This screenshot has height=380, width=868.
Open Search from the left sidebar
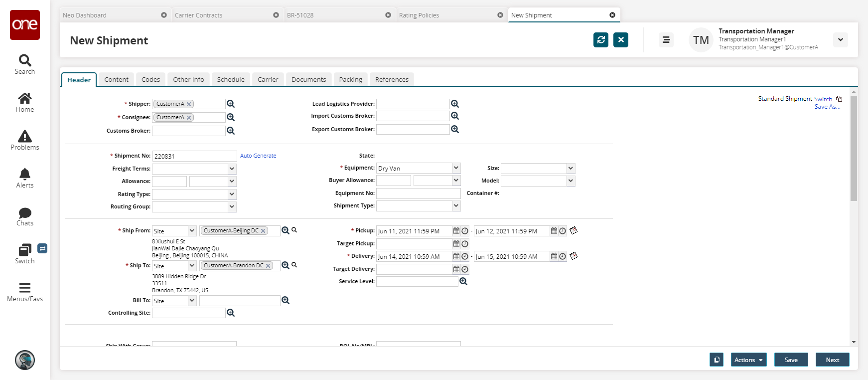click(x=25, y=64)
